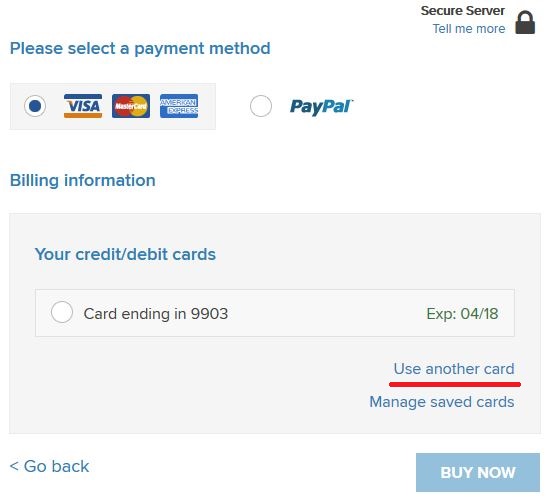
Task: Click the American Express logo
Action: pos(179,106)
